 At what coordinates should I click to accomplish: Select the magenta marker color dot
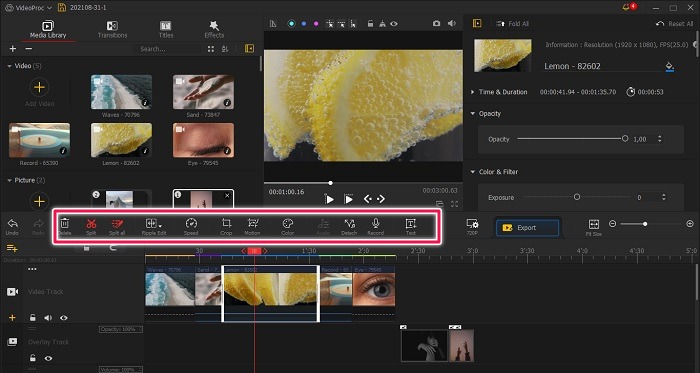[316, 24]
